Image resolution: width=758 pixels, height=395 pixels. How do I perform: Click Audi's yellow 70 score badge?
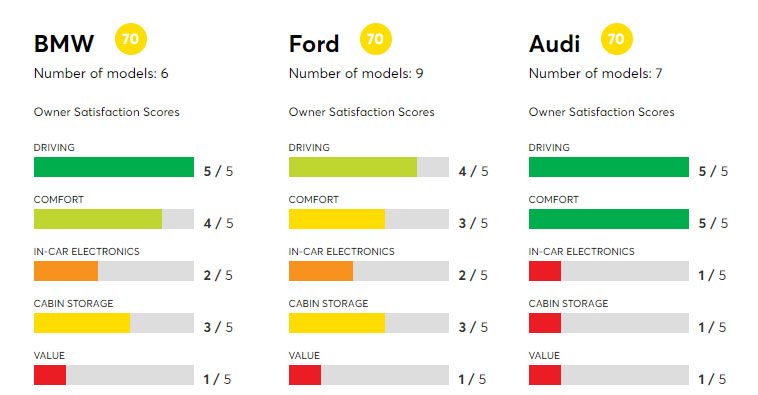click(x=616, y=39)
